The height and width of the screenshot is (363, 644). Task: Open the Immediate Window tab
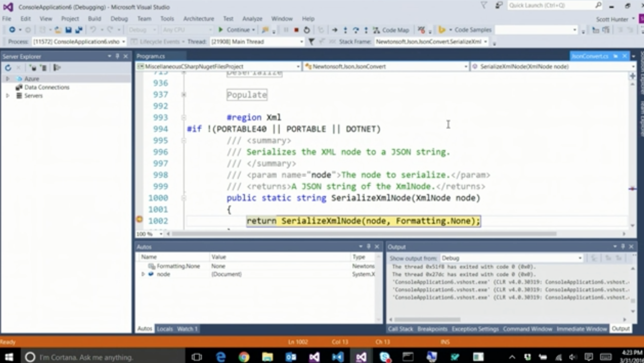(582, 329)
